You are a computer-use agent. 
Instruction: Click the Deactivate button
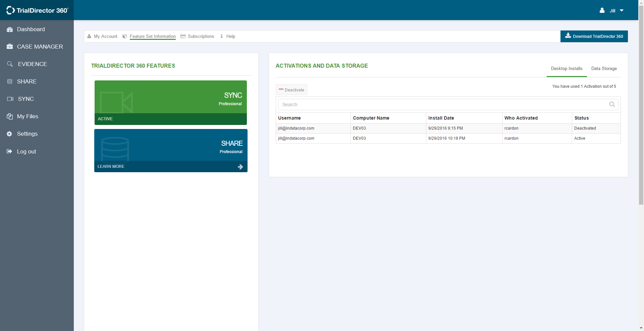coord(291,90)
